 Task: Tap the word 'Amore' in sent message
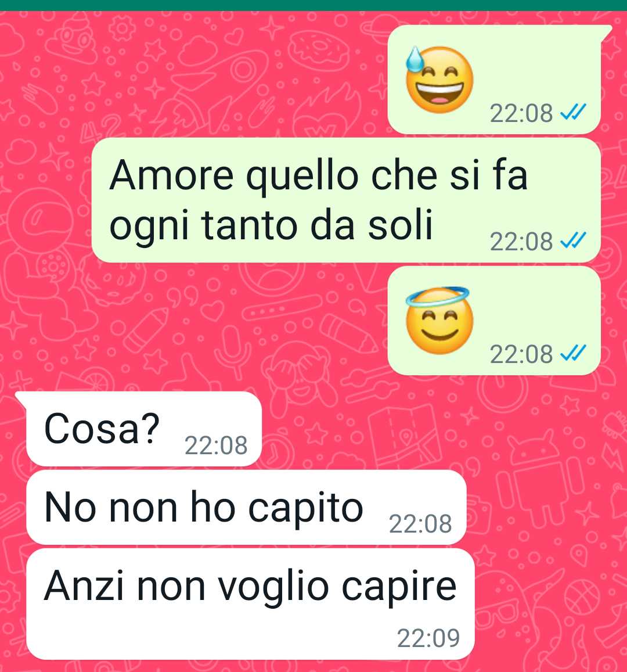tap(171, 175)
